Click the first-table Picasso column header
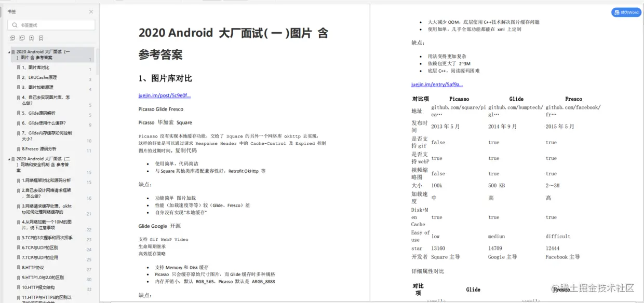Viewport: 644px width, 303px height. click(459, 99)
